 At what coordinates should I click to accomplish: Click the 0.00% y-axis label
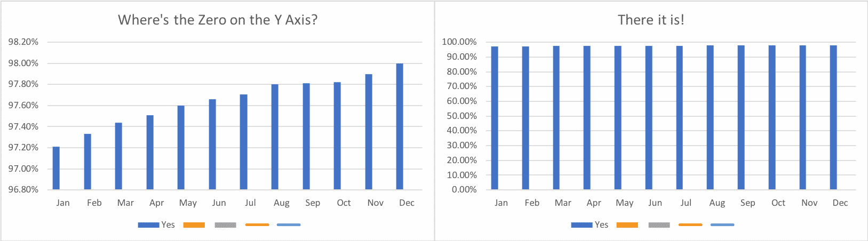[464, 190]
